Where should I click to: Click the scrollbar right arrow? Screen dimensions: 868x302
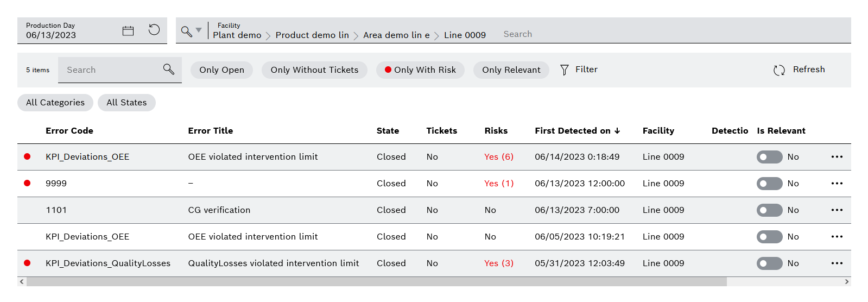(847, 281)
